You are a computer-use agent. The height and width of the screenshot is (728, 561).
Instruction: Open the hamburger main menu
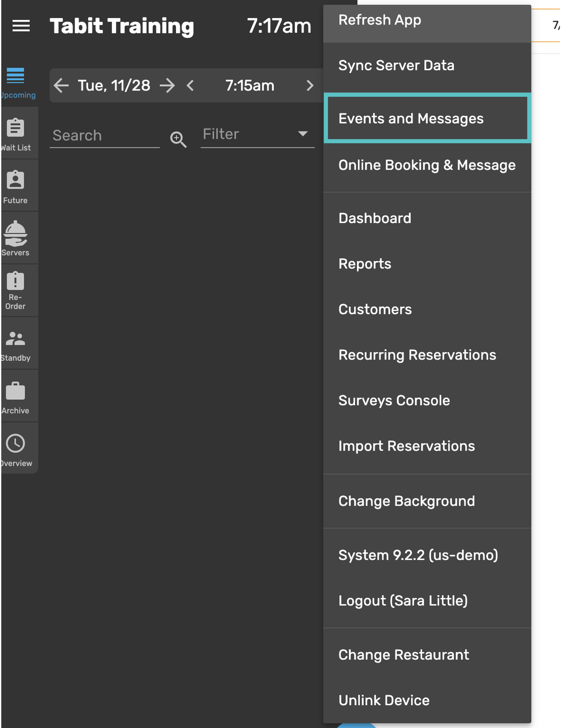21,26
